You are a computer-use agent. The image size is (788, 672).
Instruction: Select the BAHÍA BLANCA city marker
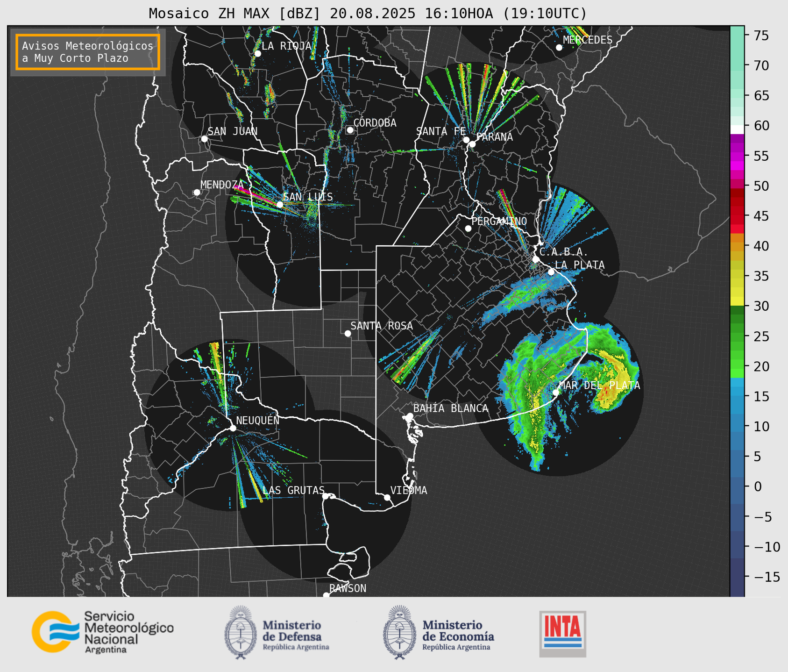pos(410,416)
